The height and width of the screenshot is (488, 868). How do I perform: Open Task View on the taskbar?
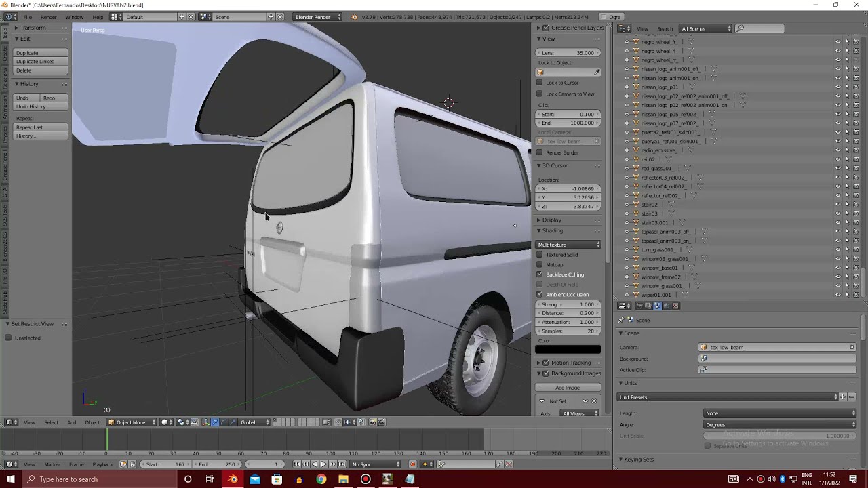[210, 479]
